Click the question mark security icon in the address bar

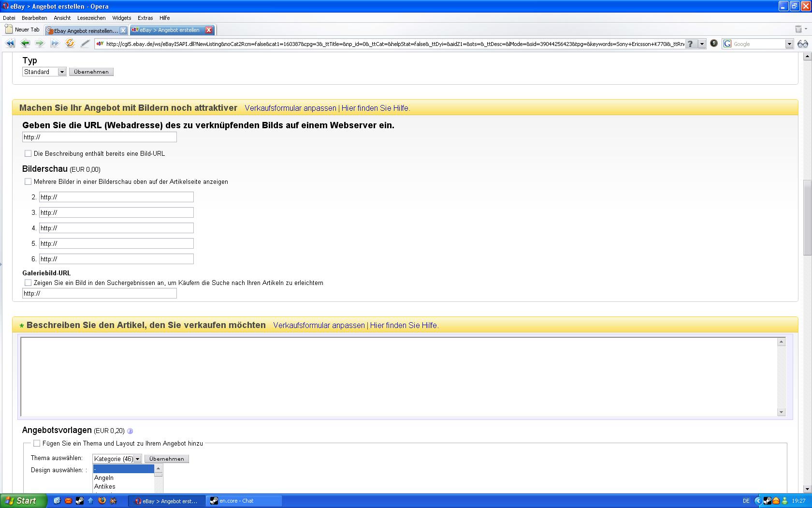[x=691, y=44]
